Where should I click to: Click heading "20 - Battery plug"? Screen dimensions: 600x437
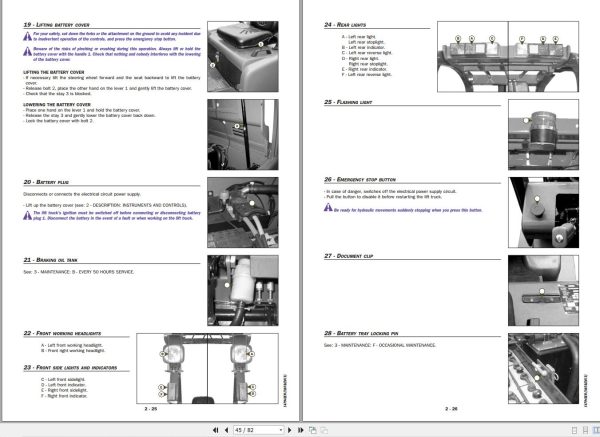point(46,182)
